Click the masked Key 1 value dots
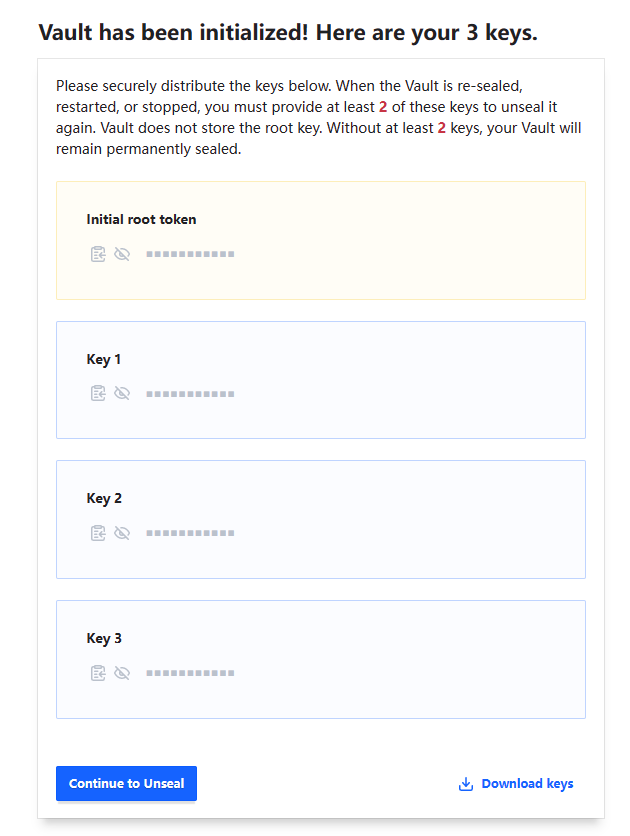This screenshot has width=630, height=836. pyautogui.click(x=190, y=394)
